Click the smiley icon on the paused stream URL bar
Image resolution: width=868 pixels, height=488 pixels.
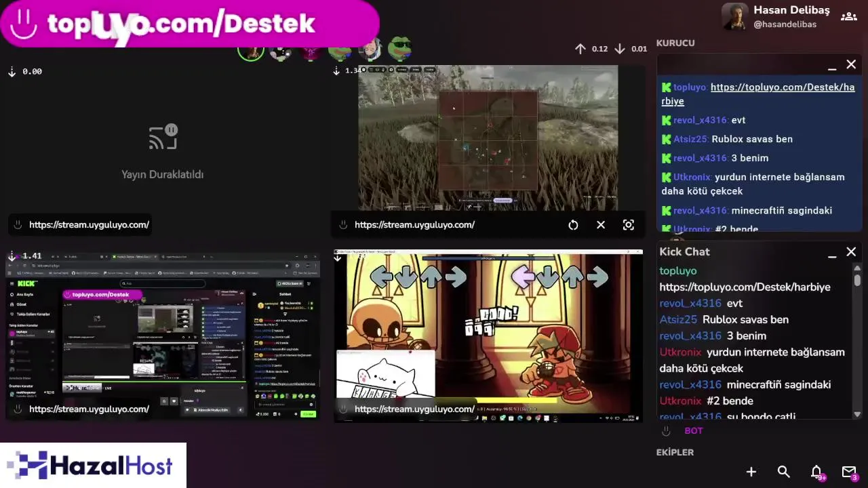(x=18, y=225)
